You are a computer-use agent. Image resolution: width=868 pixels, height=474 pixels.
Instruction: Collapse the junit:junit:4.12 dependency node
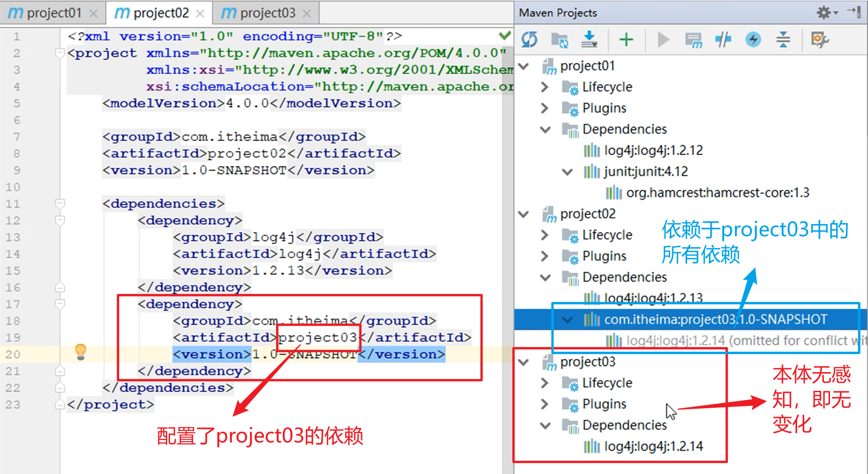click(567, 172)
